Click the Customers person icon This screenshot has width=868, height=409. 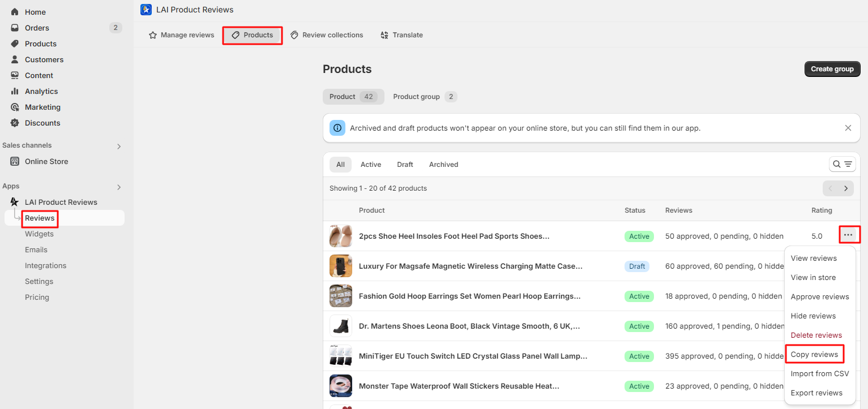15,59
